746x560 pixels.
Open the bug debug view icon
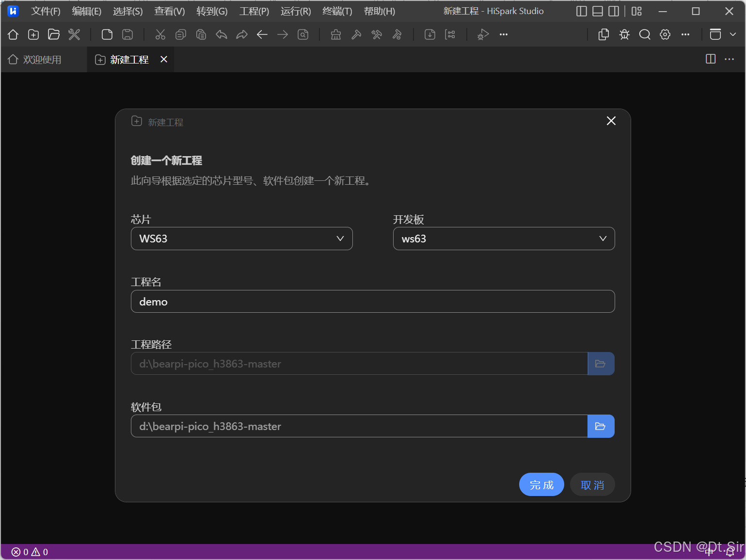point(624,34)
